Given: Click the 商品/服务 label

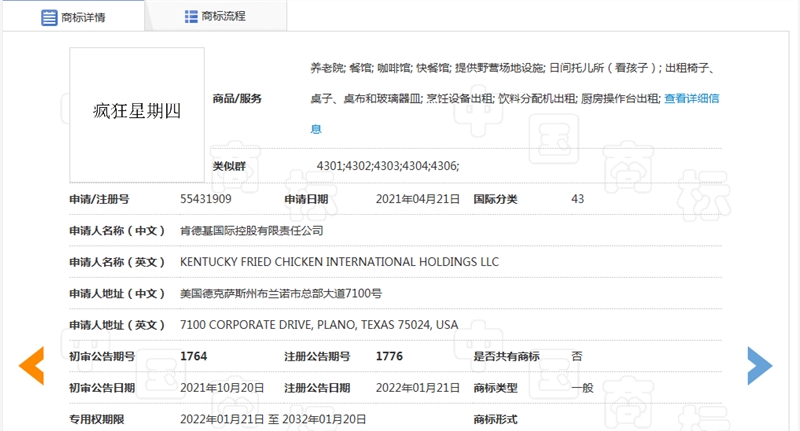Looking at the screenshot, I should coord(237,98).
